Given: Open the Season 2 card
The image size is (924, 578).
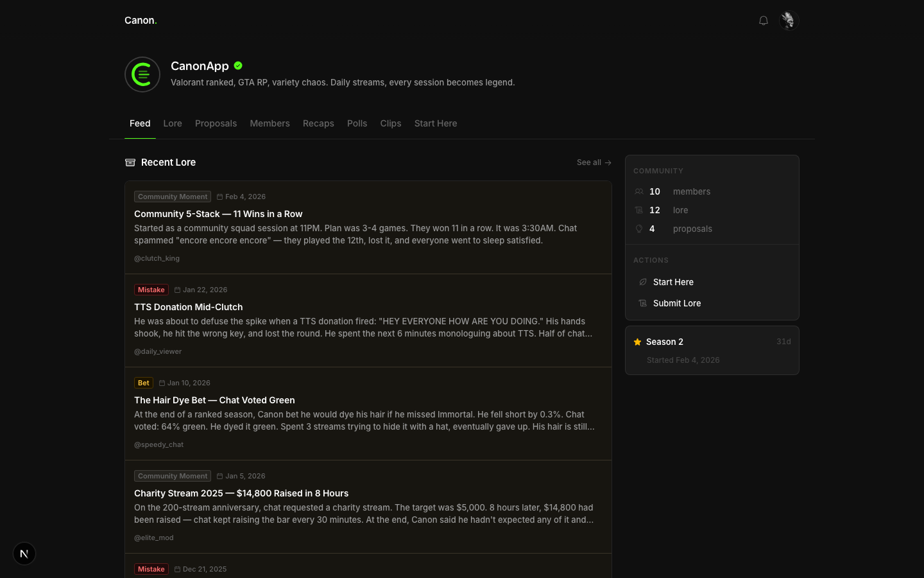Looking at the screenshot, I should coord(712,350).
